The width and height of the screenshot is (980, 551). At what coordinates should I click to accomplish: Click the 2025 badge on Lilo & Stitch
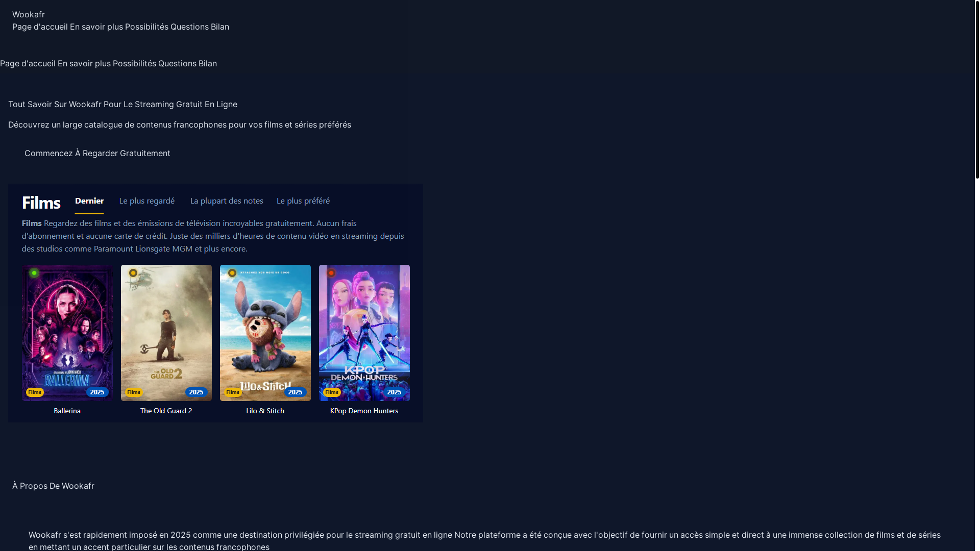(x=295, y=392)
